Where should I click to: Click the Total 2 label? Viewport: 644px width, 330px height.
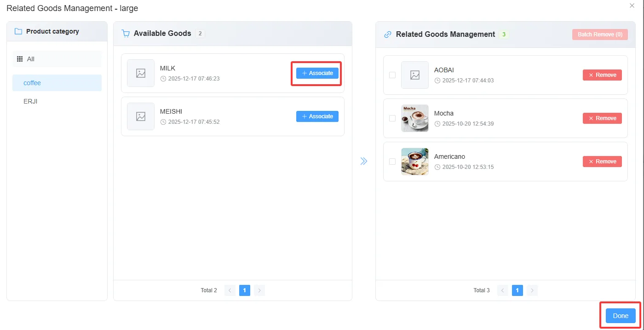(x=209, y=290)
